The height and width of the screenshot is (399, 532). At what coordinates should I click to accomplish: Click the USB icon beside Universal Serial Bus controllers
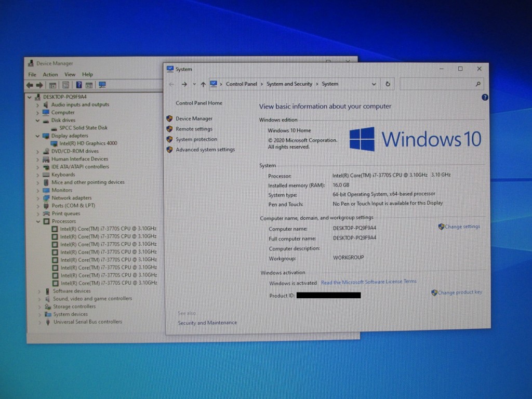click(48, 322)
